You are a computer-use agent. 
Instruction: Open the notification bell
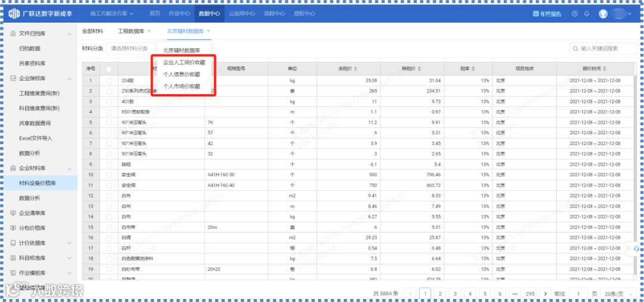(587, 14)
